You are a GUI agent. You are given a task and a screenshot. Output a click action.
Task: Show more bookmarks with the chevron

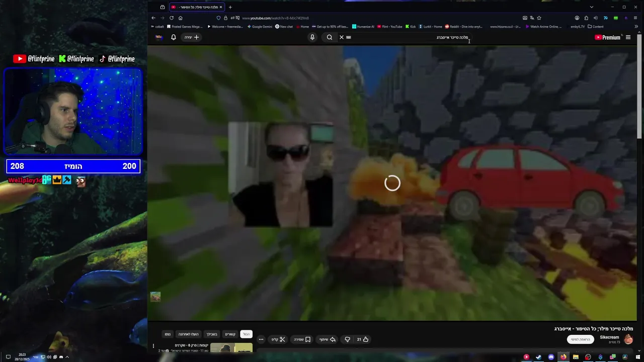pos(636,27)
